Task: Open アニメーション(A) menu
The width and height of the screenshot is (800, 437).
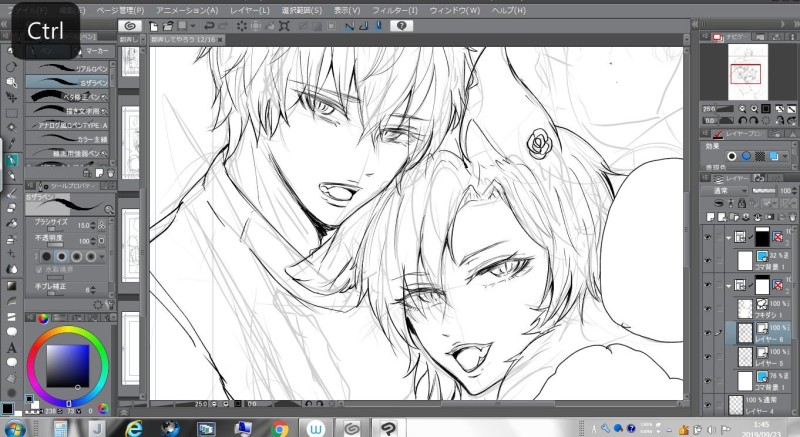Action: pos(187,10)
